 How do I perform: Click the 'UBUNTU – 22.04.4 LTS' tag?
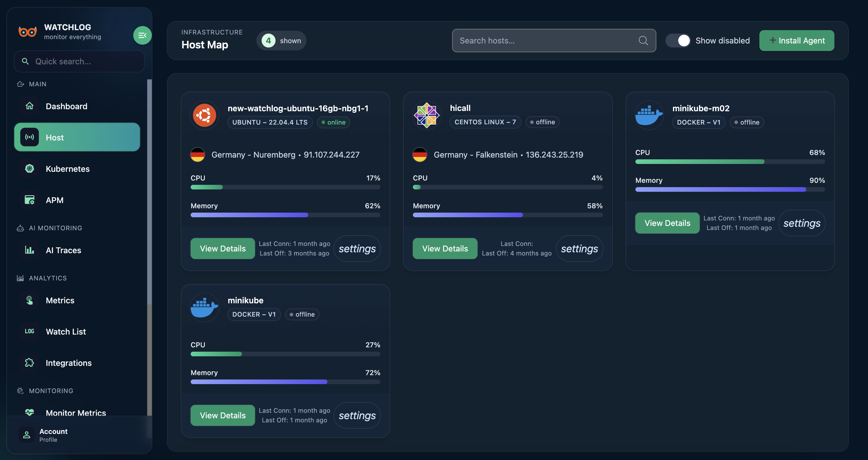tap(270, 122)
